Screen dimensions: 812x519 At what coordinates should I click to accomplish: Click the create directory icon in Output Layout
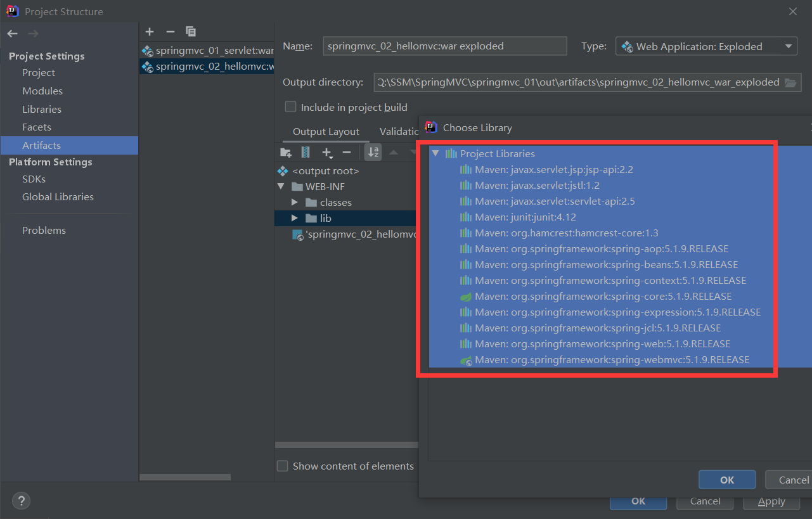tap(286, 152)
